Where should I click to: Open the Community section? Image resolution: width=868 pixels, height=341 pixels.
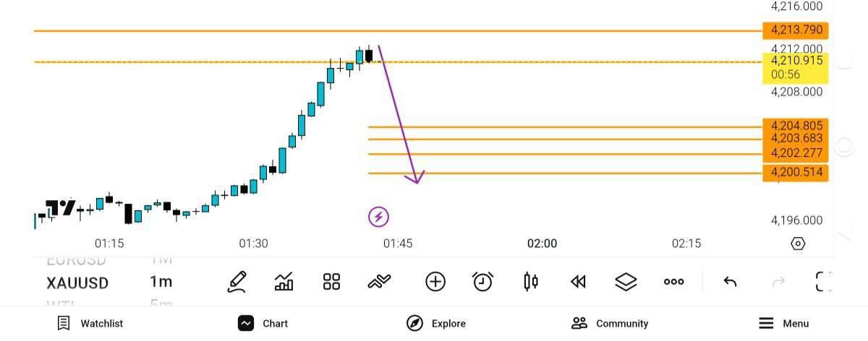pos(610,324)
